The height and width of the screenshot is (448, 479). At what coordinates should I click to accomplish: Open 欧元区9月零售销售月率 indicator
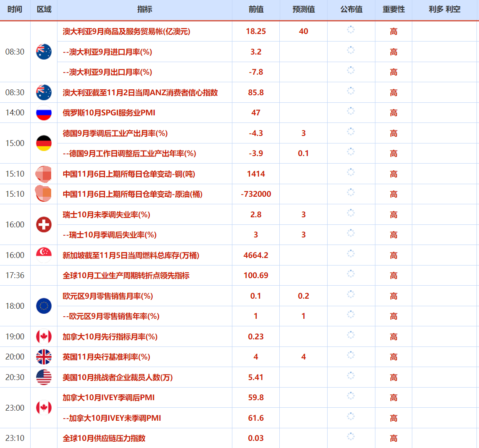click(x=108, y=296)
